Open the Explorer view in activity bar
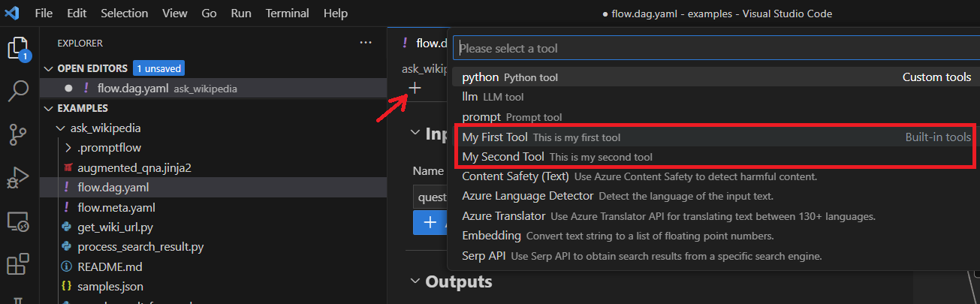Image resolution: width=980 pixels, height=304 pixels. (18, 50)
